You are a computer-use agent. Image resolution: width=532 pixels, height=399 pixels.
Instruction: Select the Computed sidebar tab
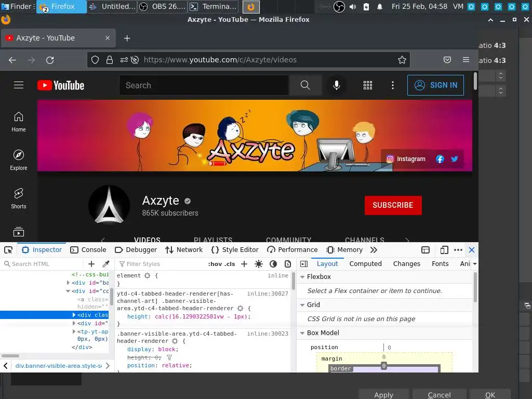(365, 263)
